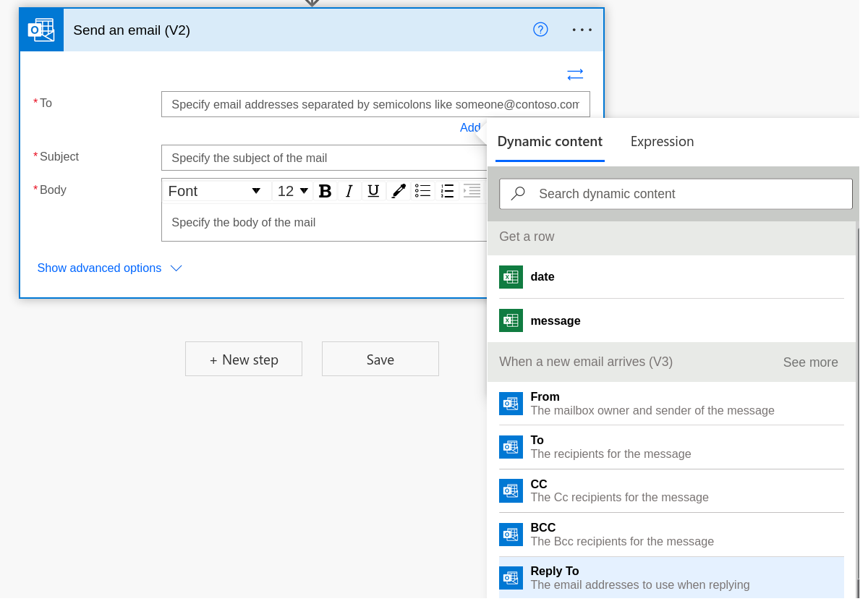Toggle italic formatting in Body
The image size is (868, 604).
click(x=349, y=191)
